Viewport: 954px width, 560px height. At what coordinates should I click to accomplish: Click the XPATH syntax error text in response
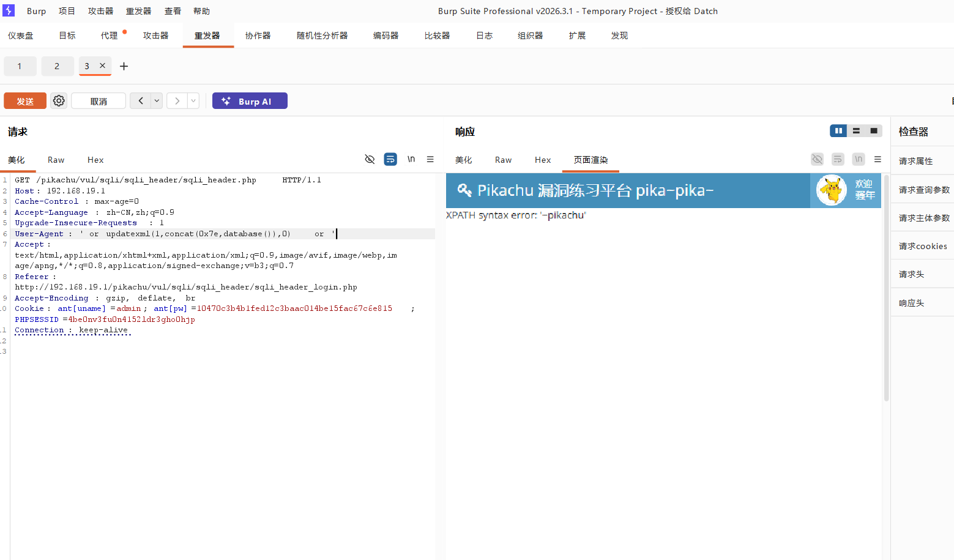[x=516, y=215]
